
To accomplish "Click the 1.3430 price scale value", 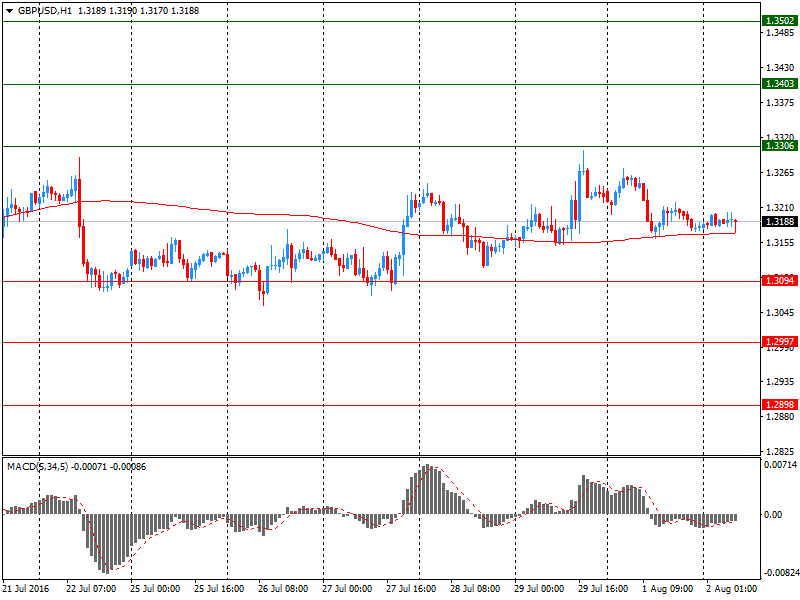I will tap(780, 68).
